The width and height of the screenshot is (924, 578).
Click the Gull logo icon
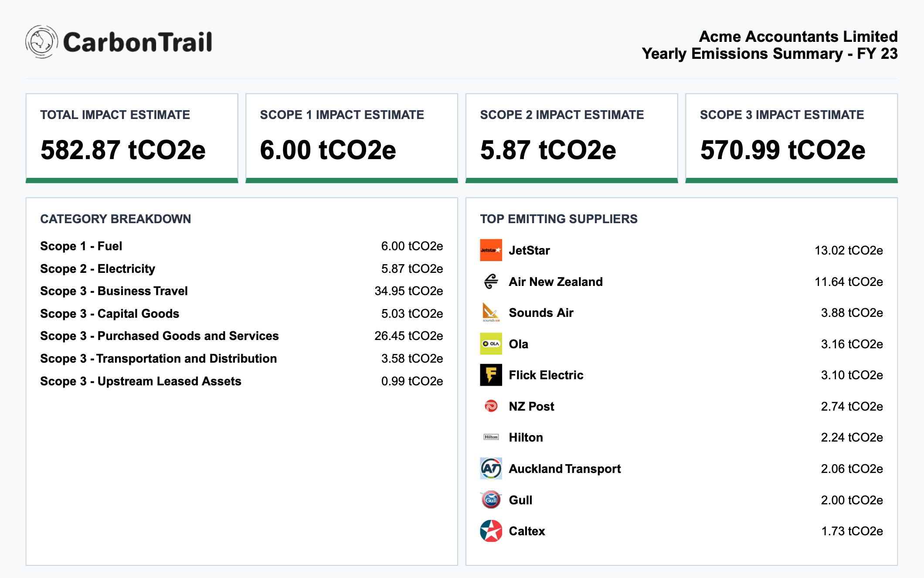[491, 500]
